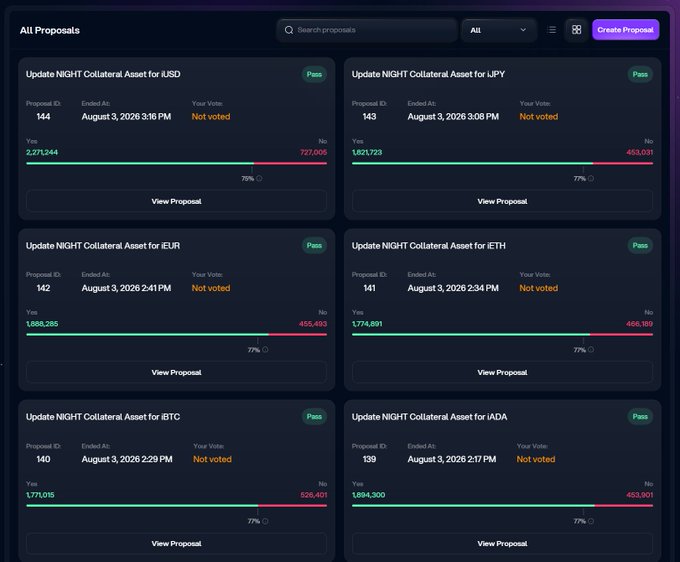Click Pass badge on iUSD proposal

tap(314, 74)
